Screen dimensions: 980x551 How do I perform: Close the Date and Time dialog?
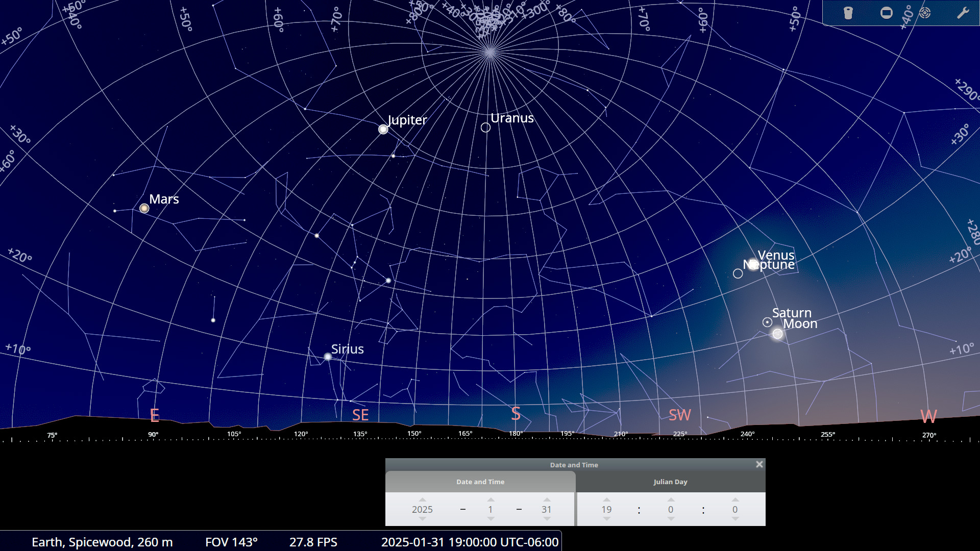click(x=759, y=464)
